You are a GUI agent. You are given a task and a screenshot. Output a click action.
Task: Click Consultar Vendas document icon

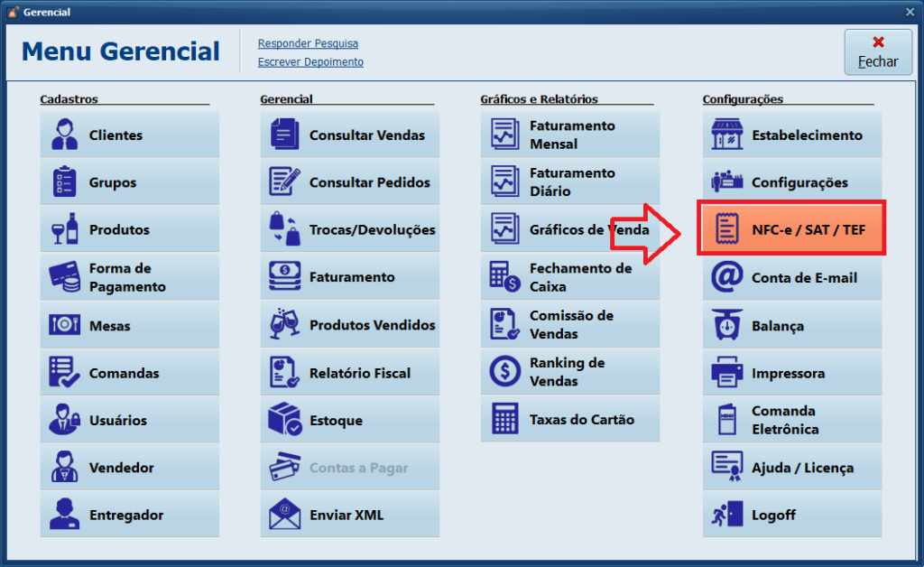[284, 134]
